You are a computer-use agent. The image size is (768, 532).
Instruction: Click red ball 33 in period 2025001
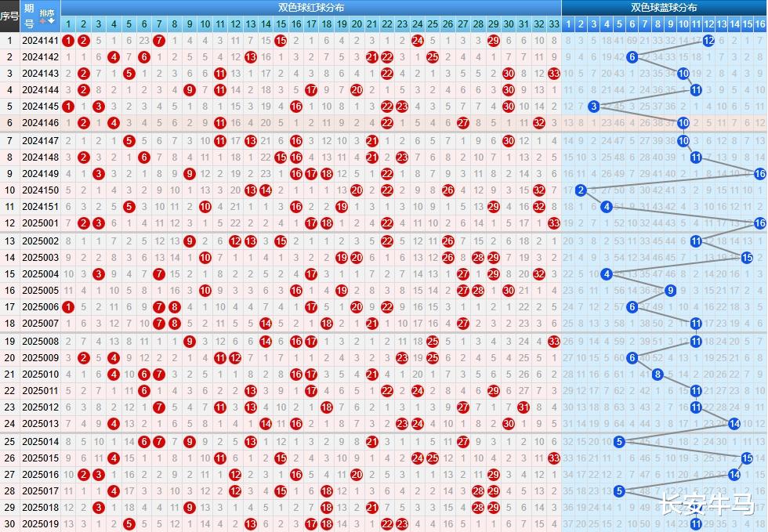coord(554,223)
